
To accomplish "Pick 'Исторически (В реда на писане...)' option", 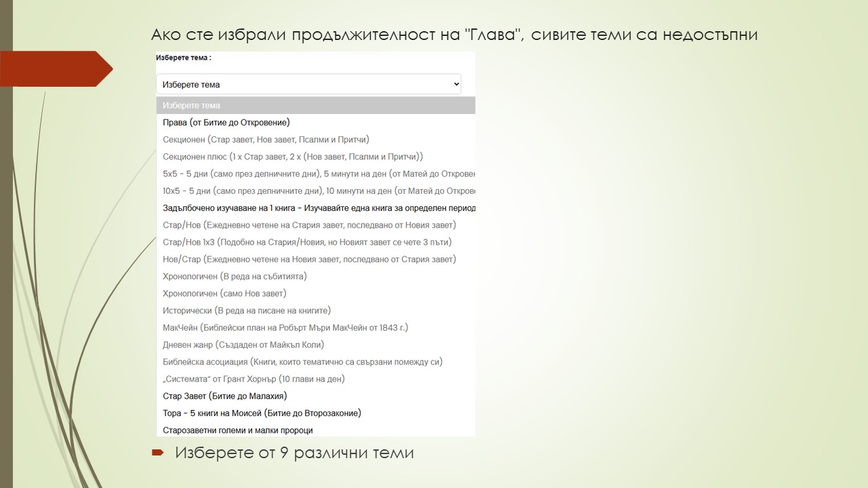I will point(247,310).
